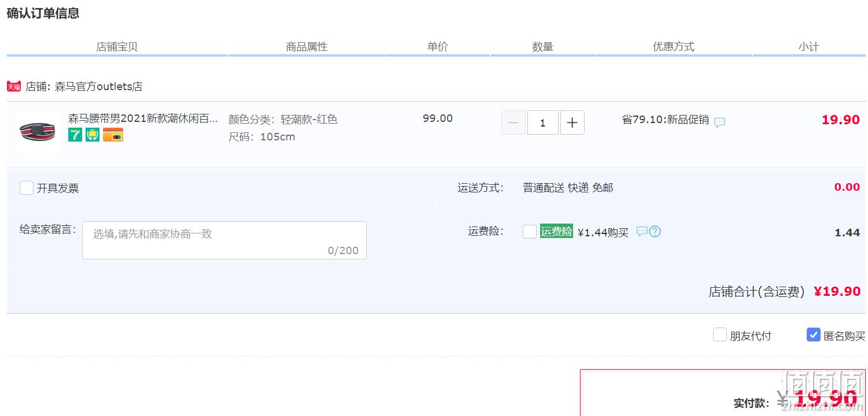Click the seller message text box

tap(224, 240)
